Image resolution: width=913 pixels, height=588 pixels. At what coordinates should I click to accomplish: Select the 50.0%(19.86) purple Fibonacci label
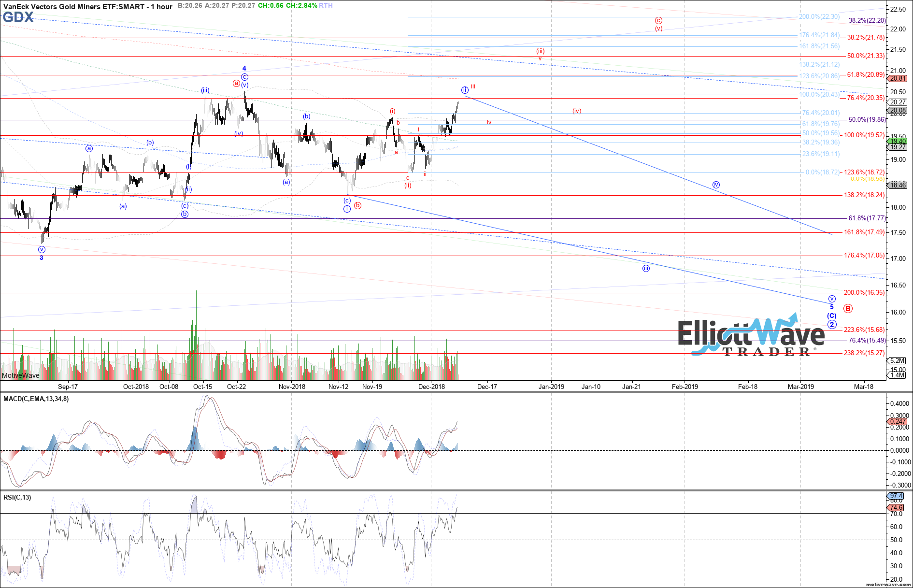coord(867,120)
